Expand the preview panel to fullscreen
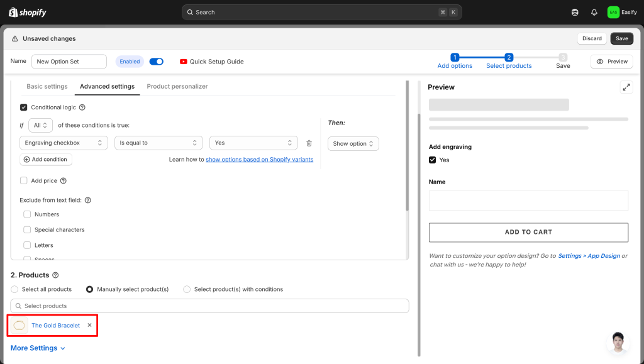Image resolution: width=644 pixels, height=364 pixels. 626,87
